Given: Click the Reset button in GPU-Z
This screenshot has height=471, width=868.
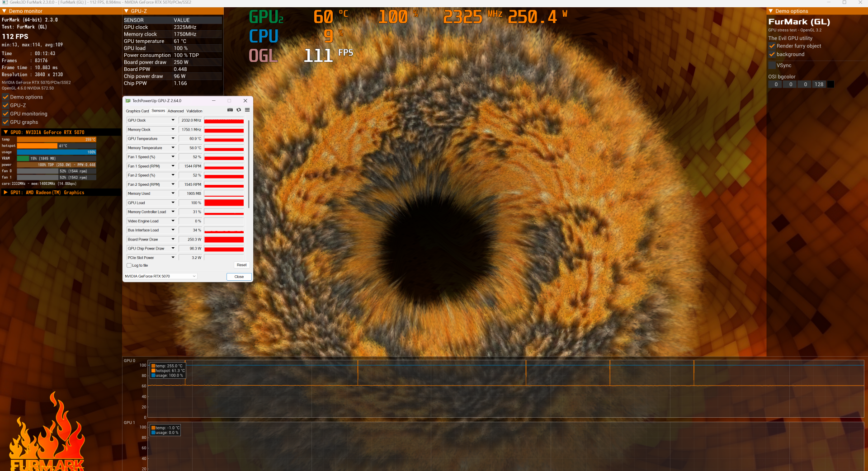Looking at the screenshot, I should click(x=242, y=265).
